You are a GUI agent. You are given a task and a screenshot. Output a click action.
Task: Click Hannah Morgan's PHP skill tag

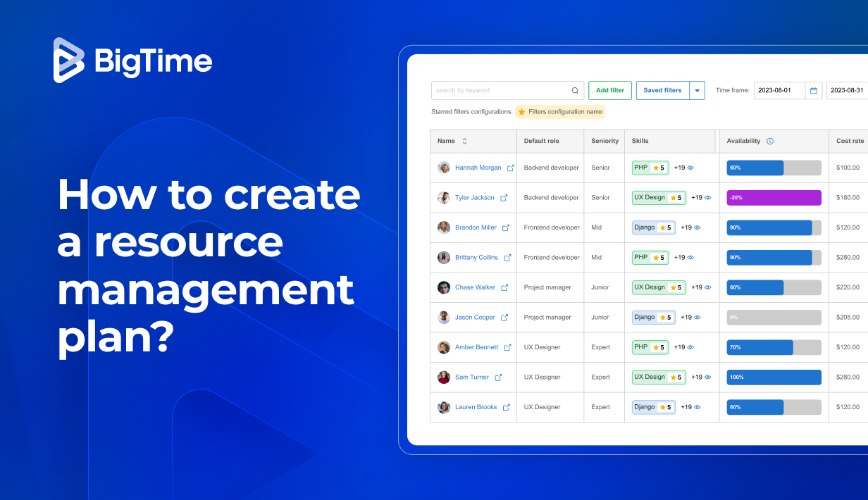650,168
